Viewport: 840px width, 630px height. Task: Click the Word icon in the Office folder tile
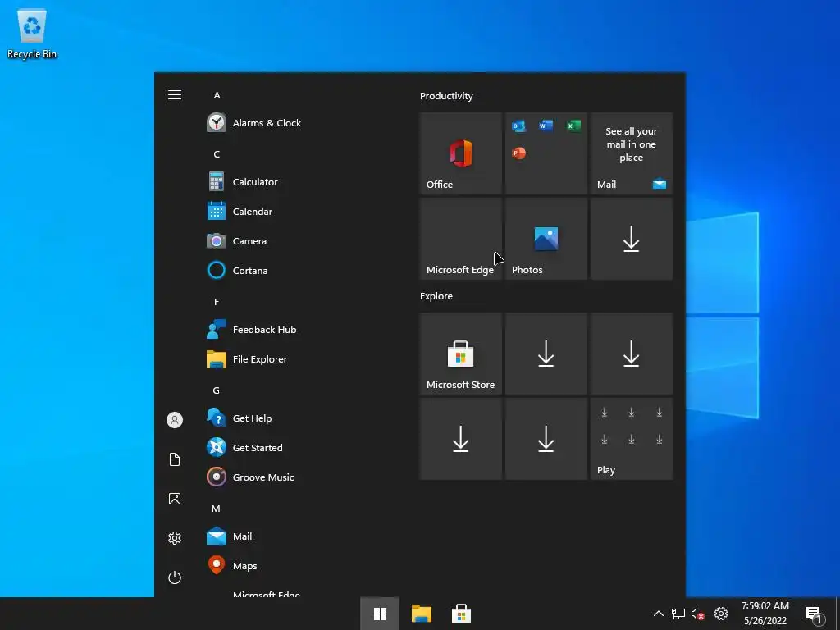pos(546,126)
